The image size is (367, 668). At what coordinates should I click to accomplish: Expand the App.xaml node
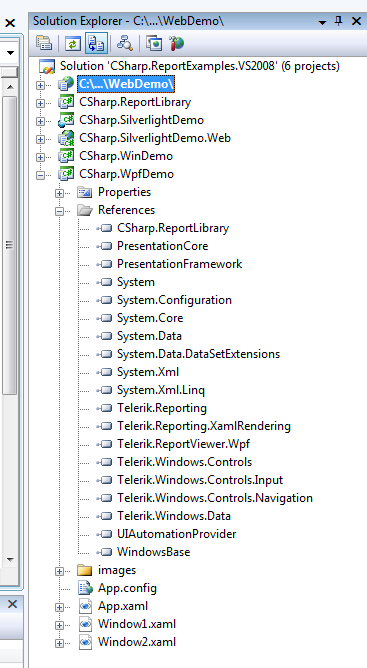point(59,608)
